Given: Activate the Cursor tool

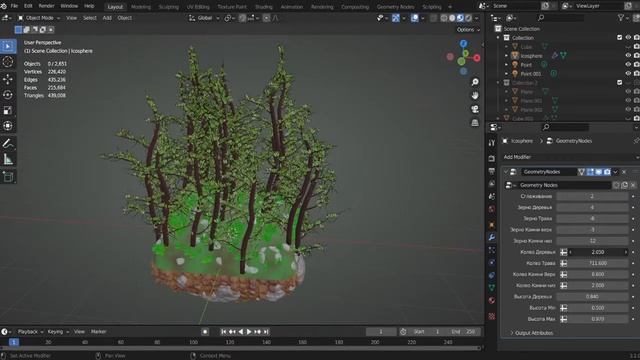Looking at the screenshot, I should 8,62.
